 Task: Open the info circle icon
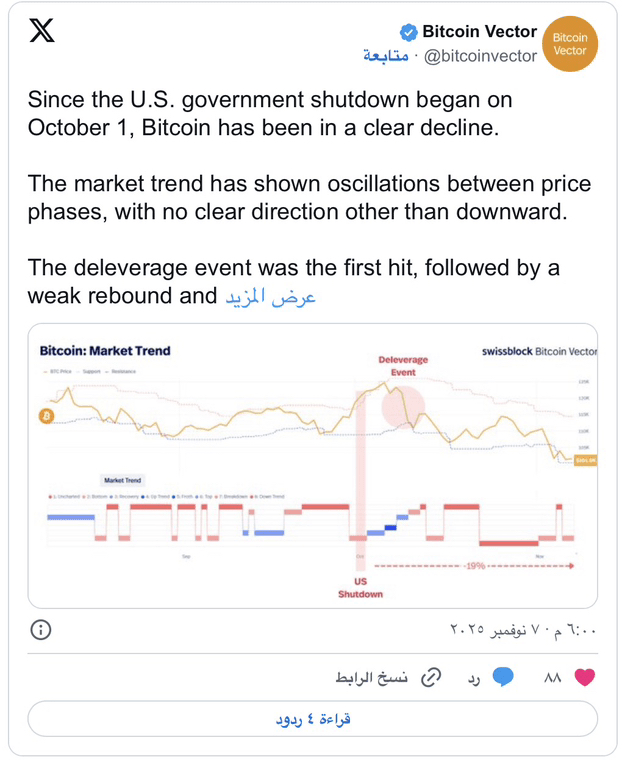tap(41, 630)
